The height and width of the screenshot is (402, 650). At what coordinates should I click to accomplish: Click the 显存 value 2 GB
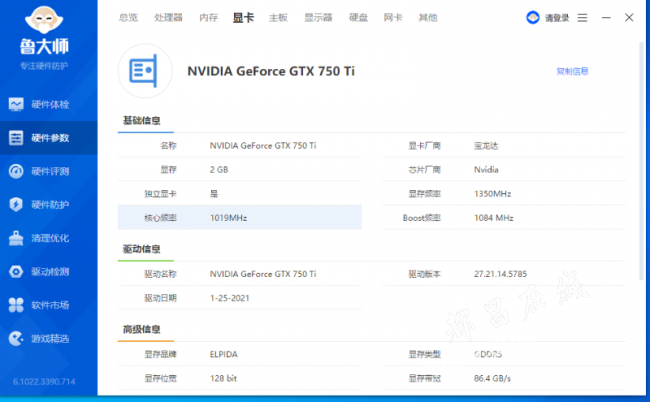pyautogui.click(x=219, y=170)
